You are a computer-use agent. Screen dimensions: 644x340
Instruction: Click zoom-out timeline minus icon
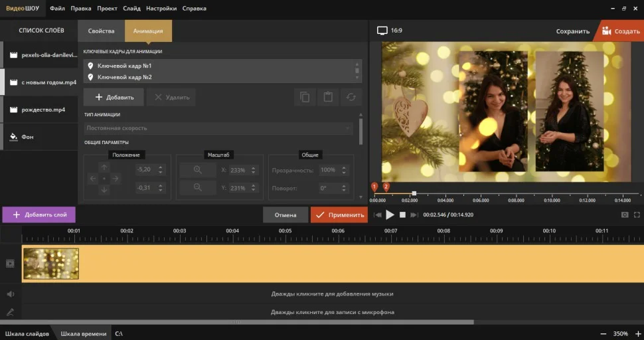603,333
